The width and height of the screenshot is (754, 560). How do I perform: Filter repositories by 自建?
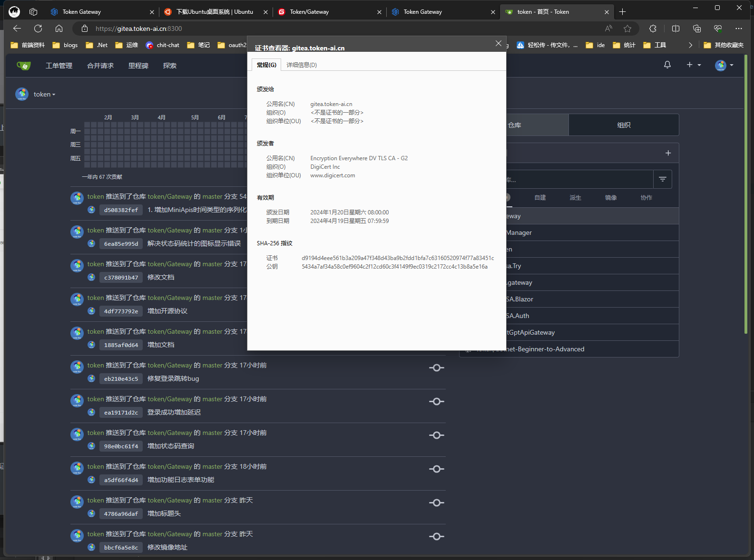(540, 198)
